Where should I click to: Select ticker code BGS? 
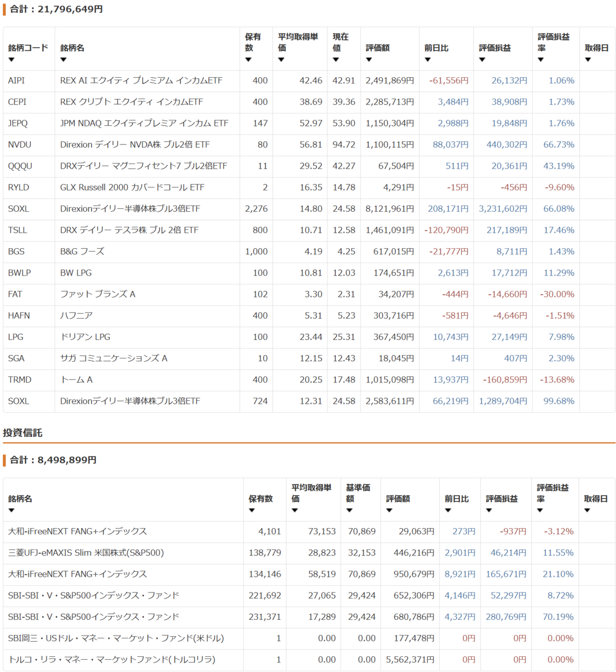16,251
